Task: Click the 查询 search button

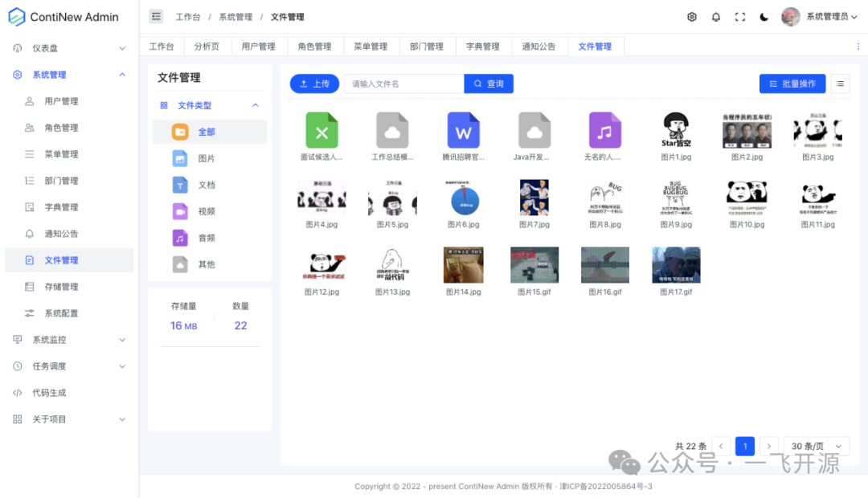Action: coord(489,84)
